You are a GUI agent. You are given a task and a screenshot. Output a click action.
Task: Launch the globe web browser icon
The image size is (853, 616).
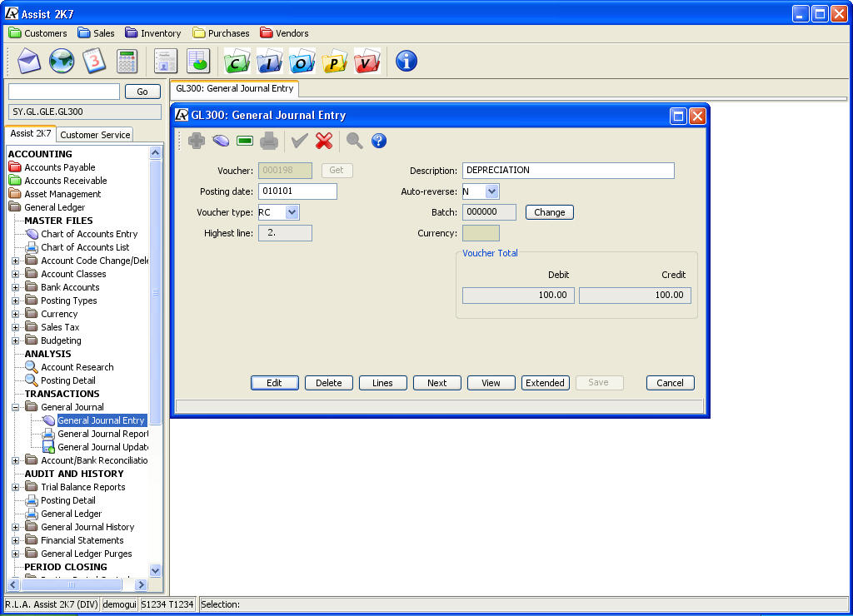pyautogui.click(x=62, y=61)
